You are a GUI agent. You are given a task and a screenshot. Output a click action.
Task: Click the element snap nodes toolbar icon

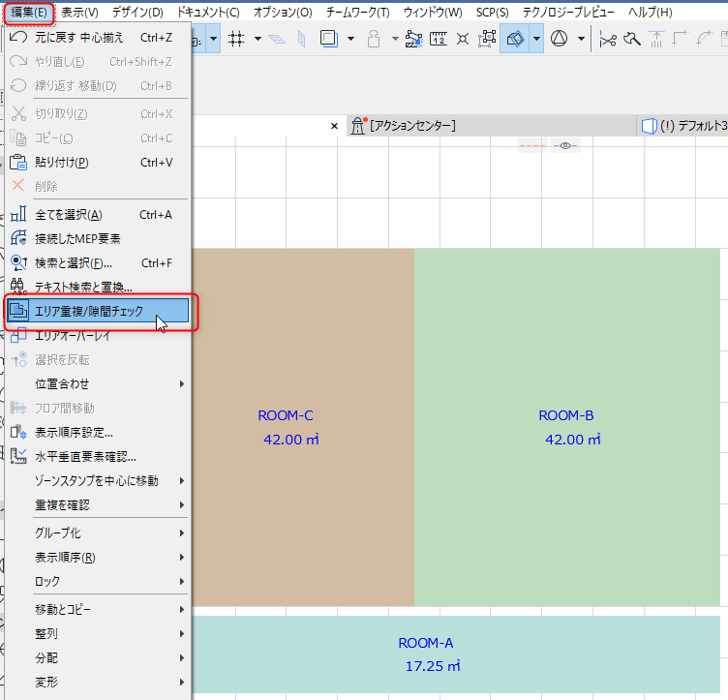pos(487,39)
